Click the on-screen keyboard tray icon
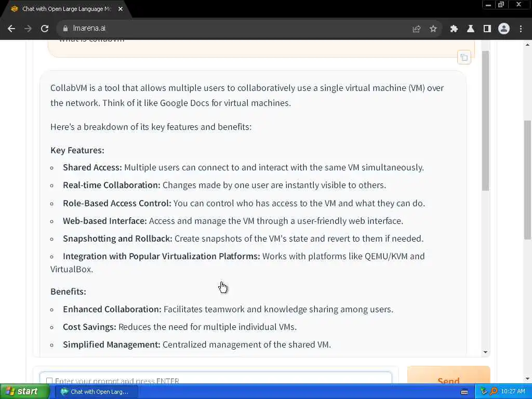This screenshot has height=399, width=532. (465, 392)
